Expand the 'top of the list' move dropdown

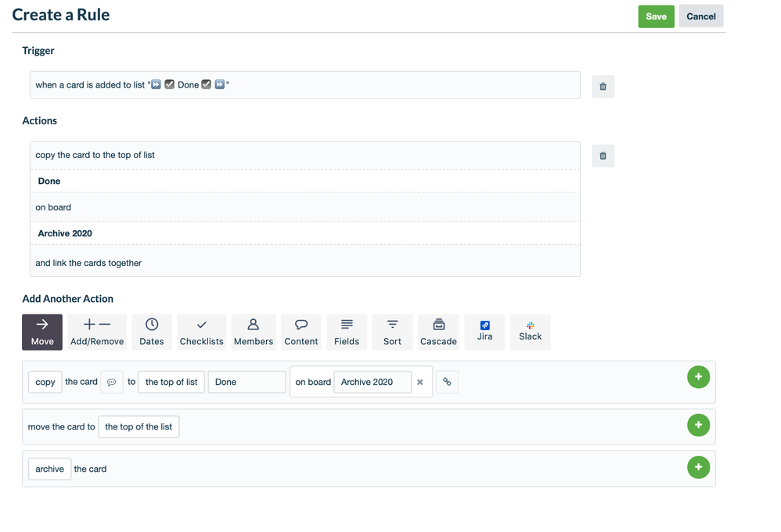139,426
